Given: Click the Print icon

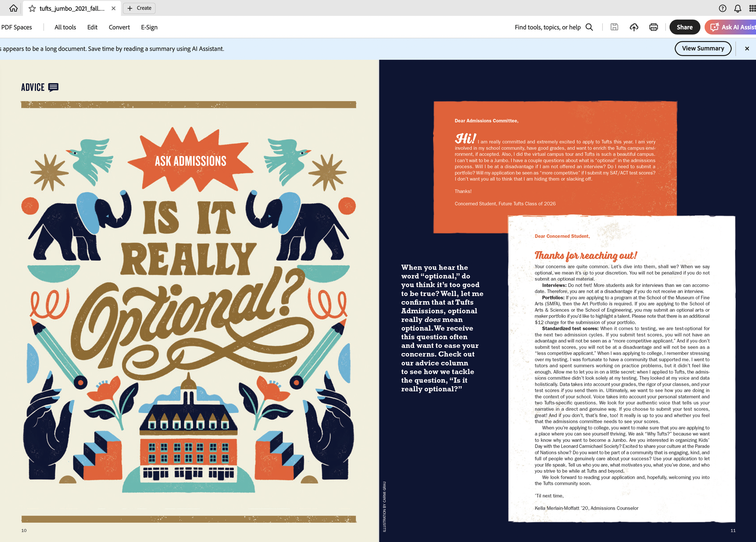Looking at the screenshot, I should [x=653, y=27].
